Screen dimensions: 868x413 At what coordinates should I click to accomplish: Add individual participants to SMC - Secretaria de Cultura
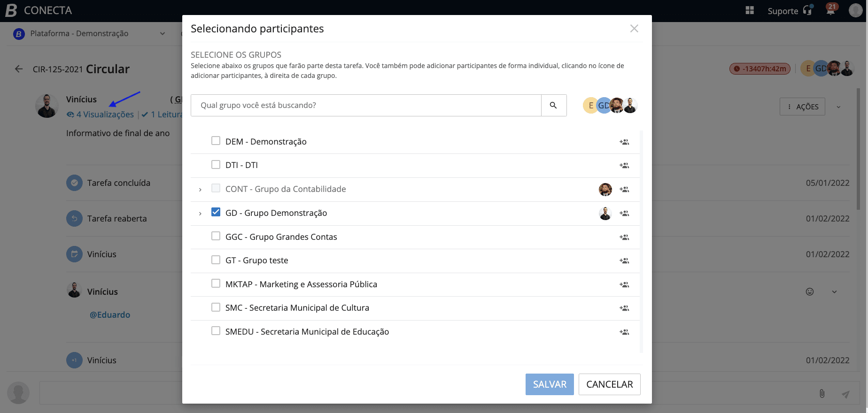[x=624, y=308]
